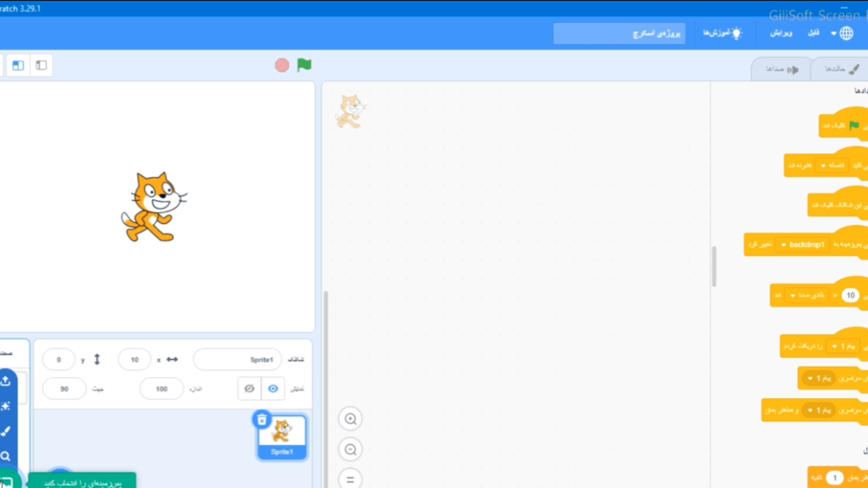Screen dimensions: 868x488
Task: Switch to the Costumes tab
Action: (x=841, y=69)
